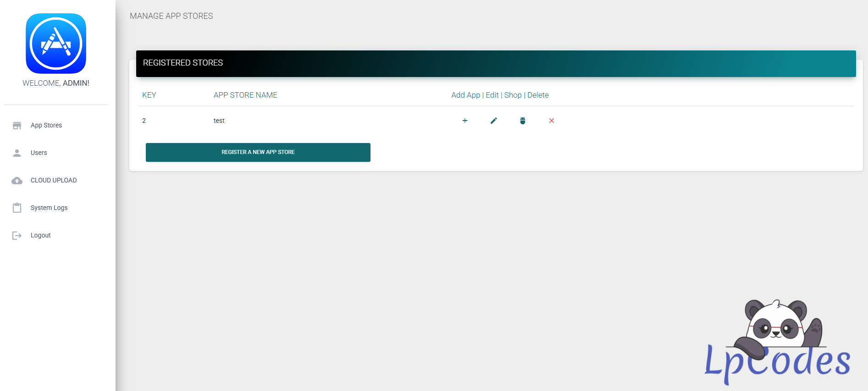The image size is (868, 391).
Task: Delete the test store with red X
Action: (x=552, y=121)
